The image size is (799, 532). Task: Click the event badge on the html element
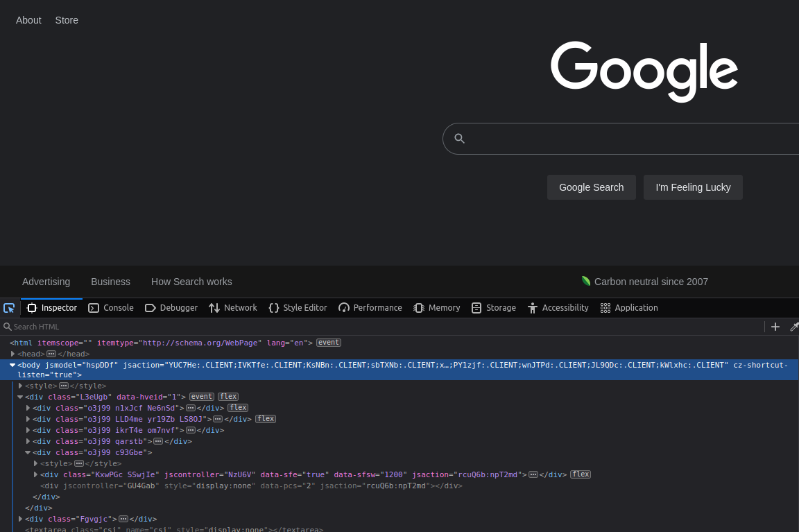pyautogui.click(x=329, y=343)
